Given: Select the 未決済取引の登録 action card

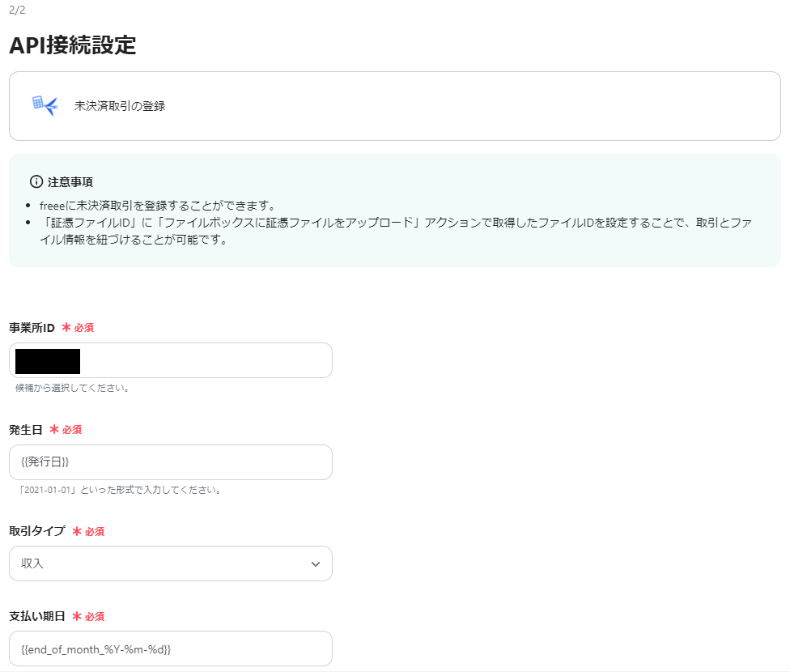Looking at the screenshot, I should tap(393, 106).
